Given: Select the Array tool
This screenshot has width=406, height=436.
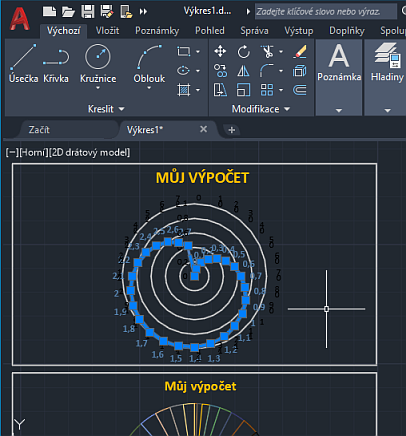Looking at the screenshot, I should pos(267,90).
